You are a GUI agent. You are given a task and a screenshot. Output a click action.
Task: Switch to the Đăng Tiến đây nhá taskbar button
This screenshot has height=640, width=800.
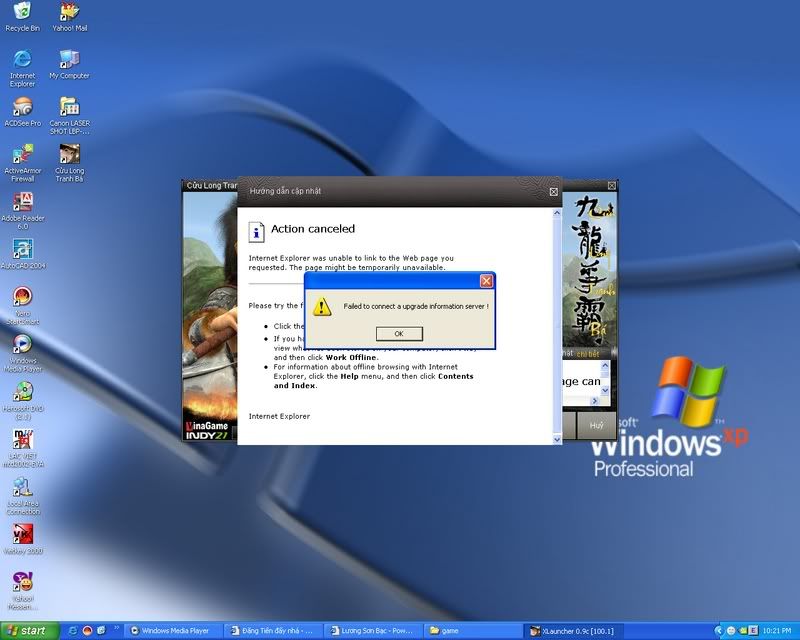[x=274, y=631]
